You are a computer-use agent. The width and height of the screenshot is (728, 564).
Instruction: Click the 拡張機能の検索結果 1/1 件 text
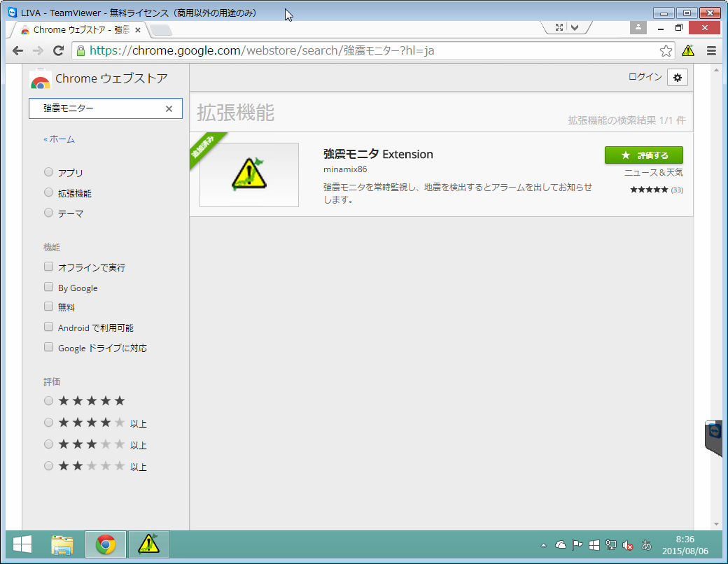[x=626, y=120]
